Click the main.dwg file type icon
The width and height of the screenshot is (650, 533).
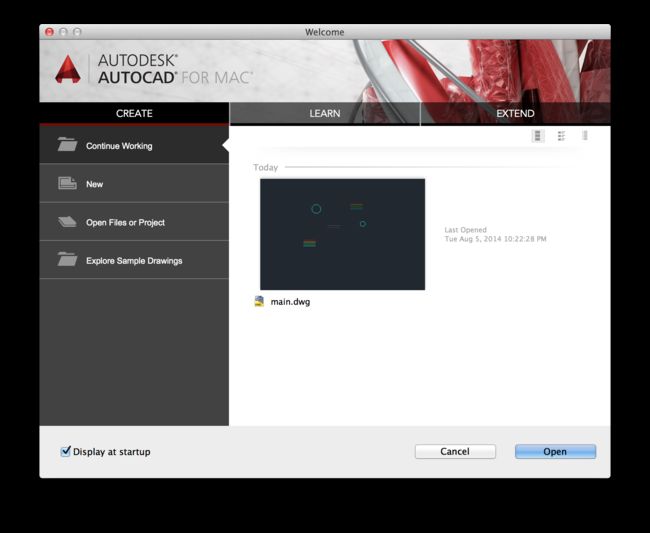tap(259, 301)
